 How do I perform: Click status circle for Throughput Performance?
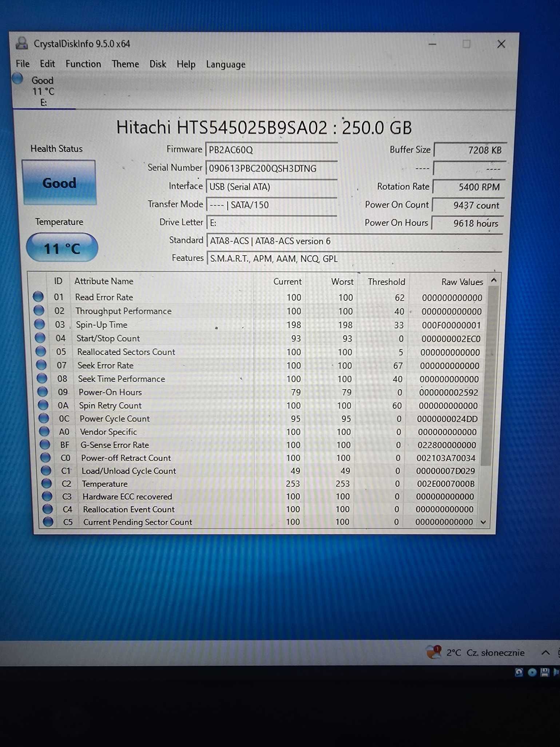tap(39, 310)
